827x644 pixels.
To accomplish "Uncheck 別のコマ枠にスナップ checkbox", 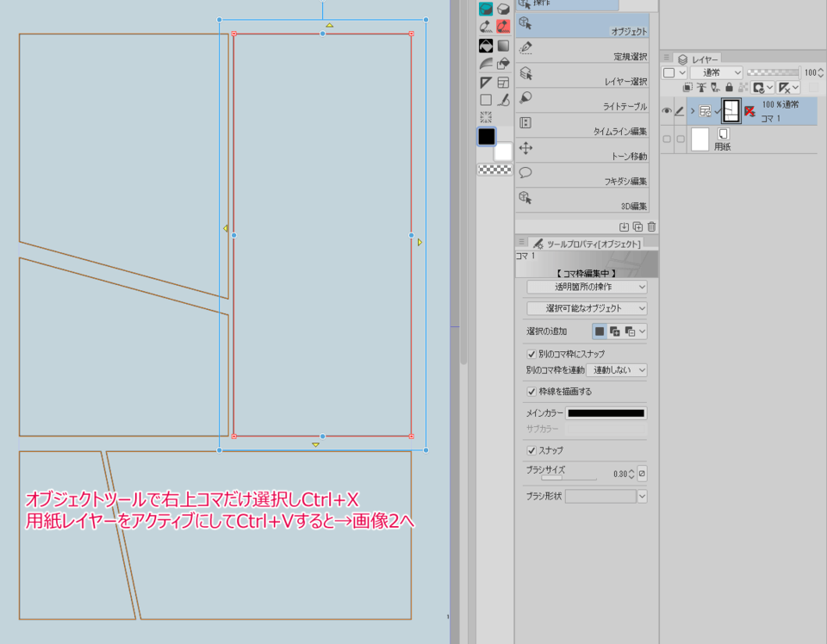I will pos(532,354).
